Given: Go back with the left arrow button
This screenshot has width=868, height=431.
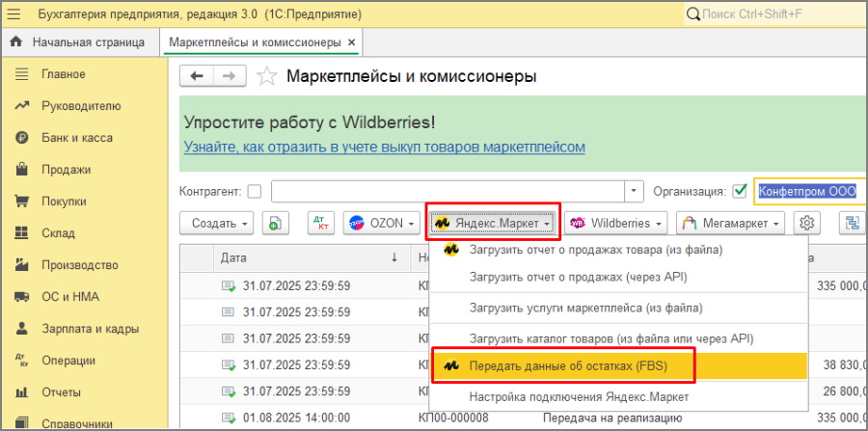Looking at the screenshot, I should click(x=197, y=76).
